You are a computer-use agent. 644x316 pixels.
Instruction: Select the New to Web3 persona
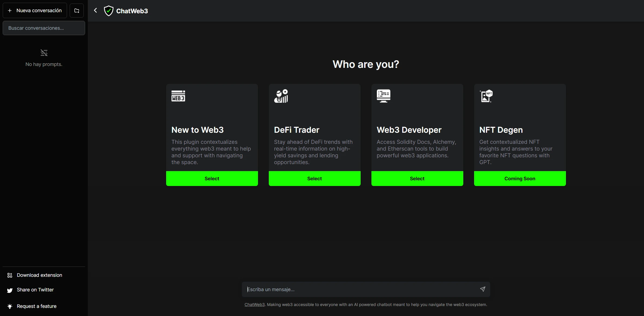pyautogui.click(x=212, y=179)
